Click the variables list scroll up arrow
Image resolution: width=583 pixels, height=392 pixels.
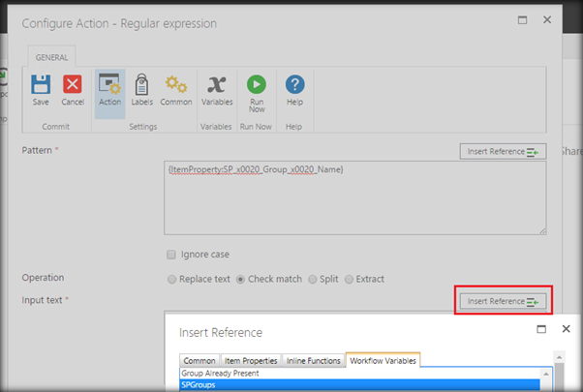coord(546,374)
